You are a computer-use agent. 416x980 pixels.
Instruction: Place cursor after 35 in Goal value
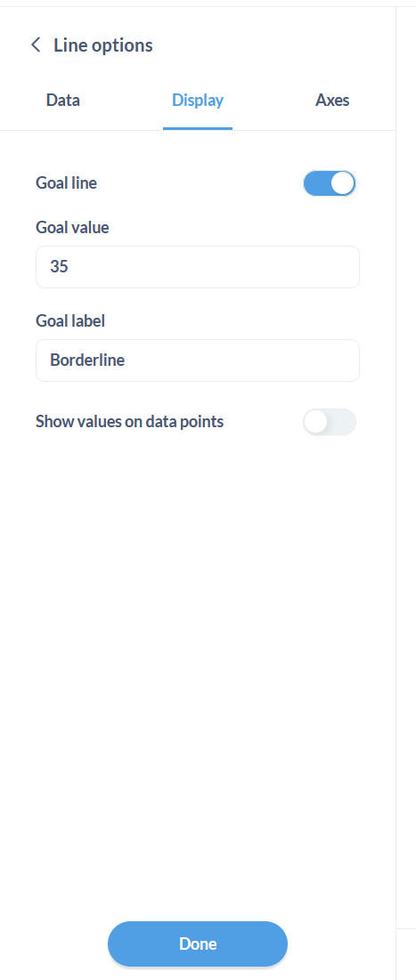tap(69, 267)
